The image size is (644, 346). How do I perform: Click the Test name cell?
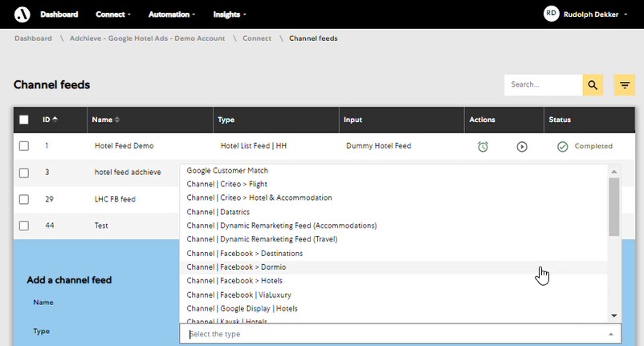point(101,226)
